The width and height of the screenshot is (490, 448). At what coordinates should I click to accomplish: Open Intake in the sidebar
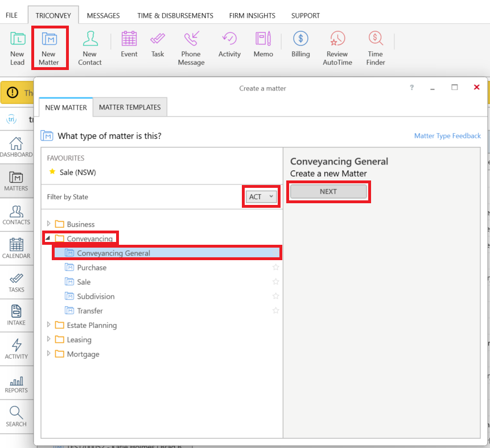click(17, 315)
